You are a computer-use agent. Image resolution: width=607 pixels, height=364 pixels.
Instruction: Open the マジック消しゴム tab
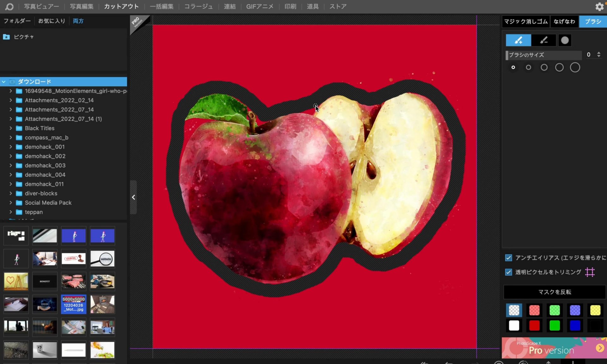(x=525, y=21)
